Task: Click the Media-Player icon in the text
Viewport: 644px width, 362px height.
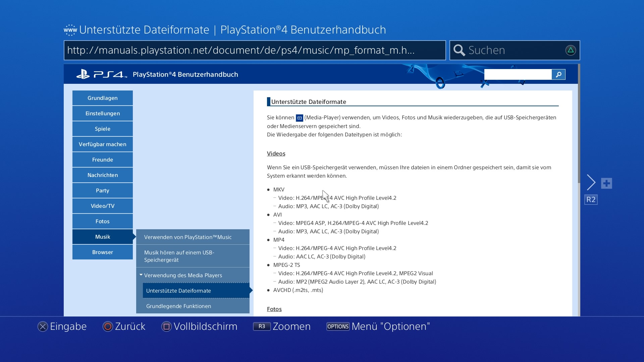Action: pyautogui.click(x=299, y=118)
